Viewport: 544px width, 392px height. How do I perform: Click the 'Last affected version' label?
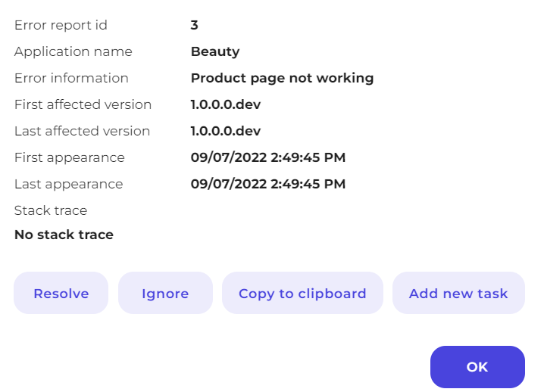tap(82, 131)
